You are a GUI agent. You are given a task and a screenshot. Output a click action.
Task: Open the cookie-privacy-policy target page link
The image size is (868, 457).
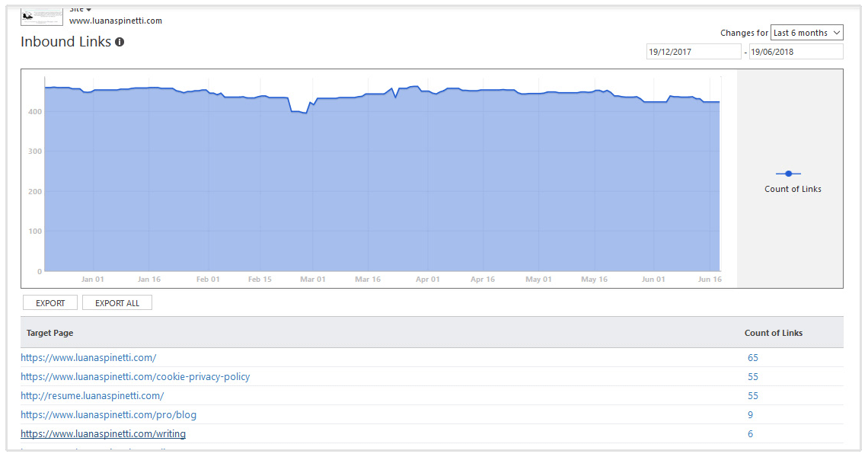coord(135,376)
